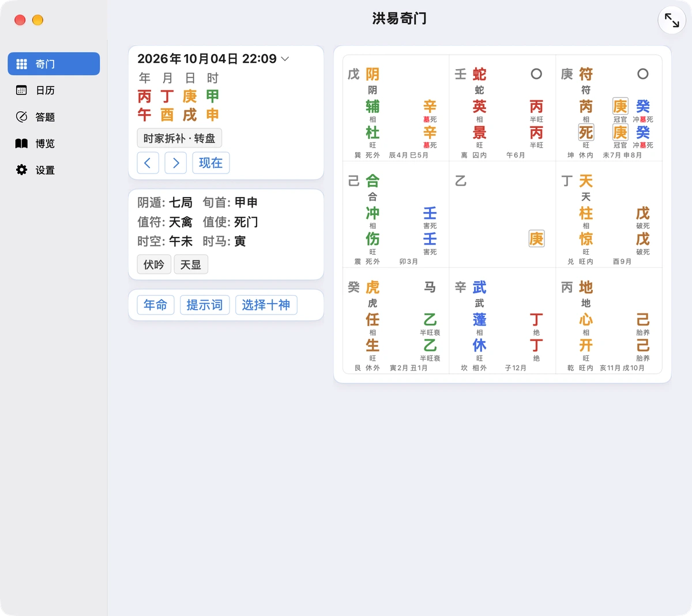Click the 天 deity in the 兑 palace
Viewport: 692px width, 616px height.
coord(586,181)
